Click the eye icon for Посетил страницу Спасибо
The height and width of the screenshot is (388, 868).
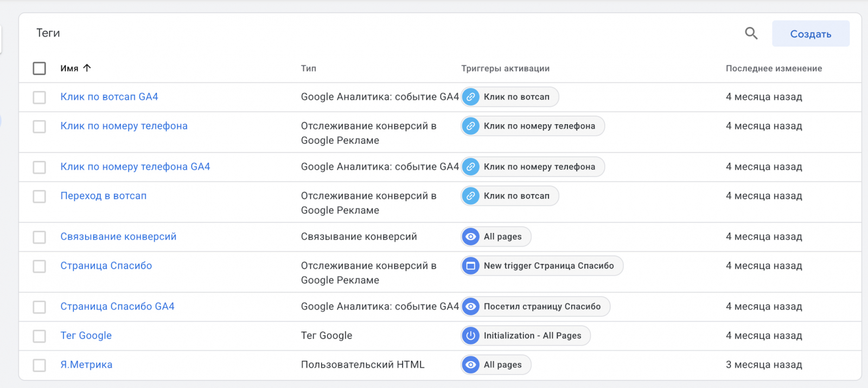pyautogui.click(x=471, y=307)
